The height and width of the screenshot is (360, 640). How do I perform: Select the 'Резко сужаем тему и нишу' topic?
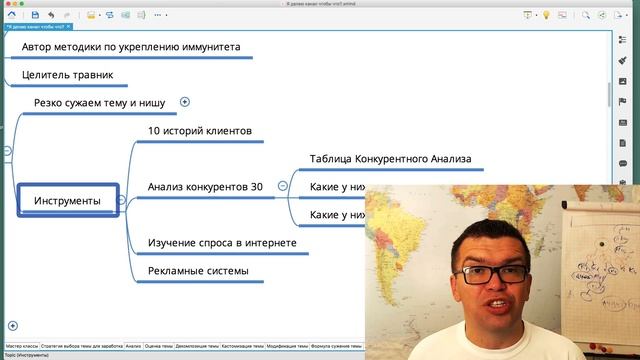100,103
